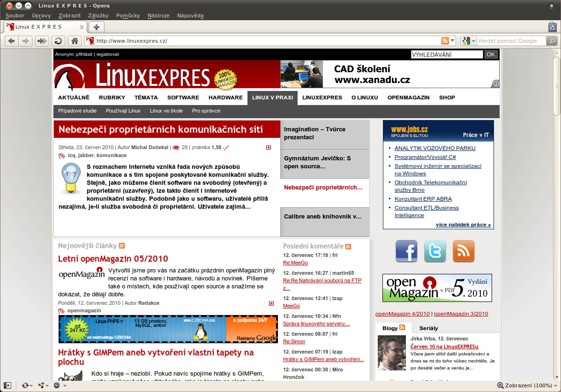
Task: Select the SOFTWARE site navigation tab
Action: tap(183, 98)
